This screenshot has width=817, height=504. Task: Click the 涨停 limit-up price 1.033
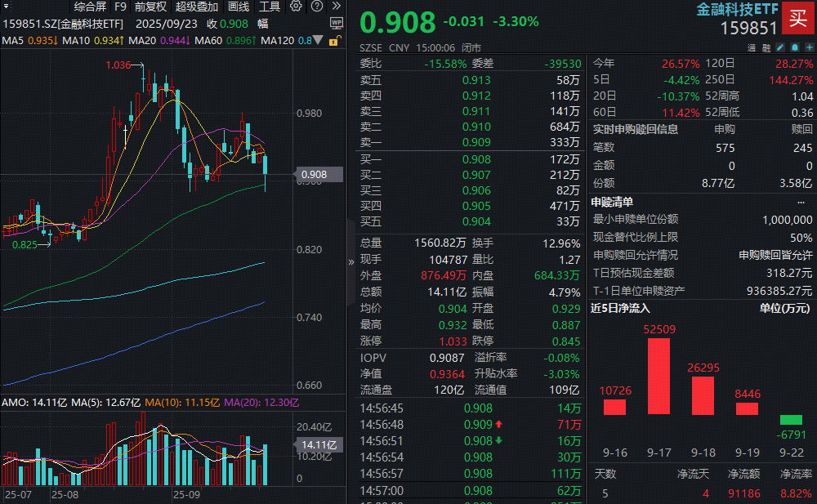453,341
